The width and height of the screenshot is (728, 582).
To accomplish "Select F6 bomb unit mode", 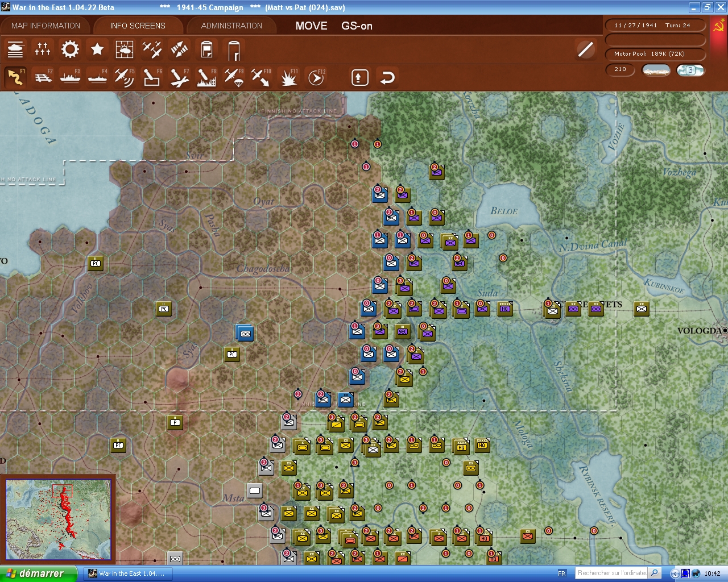I will click(152, 77).
